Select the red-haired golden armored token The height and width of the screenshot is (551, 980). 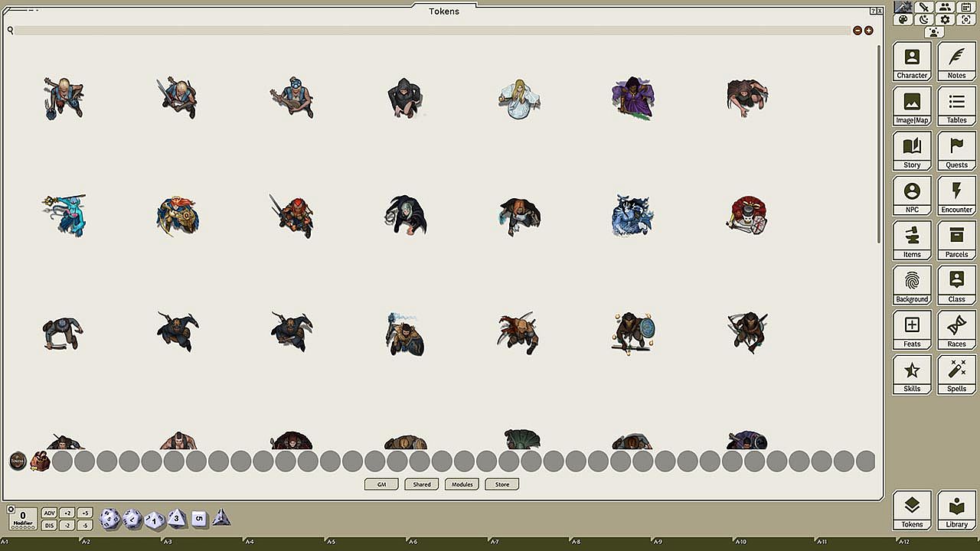[178, 216]
